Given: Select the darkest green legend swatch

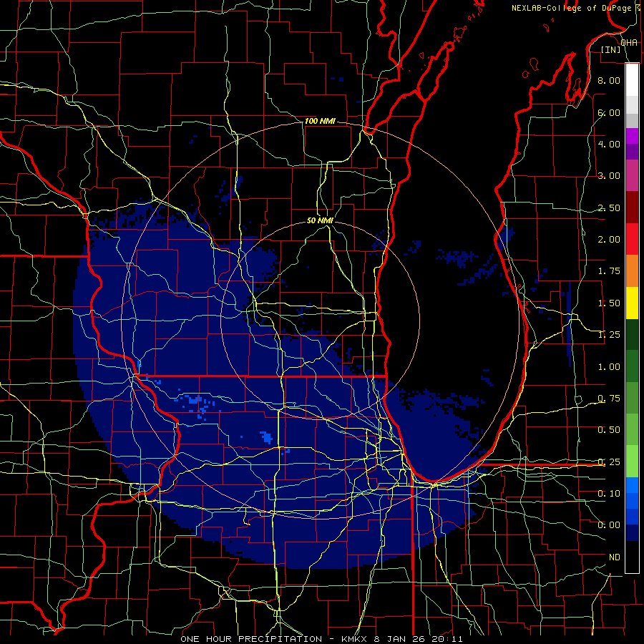Looking at the screenshot, I should click(632, 334).
